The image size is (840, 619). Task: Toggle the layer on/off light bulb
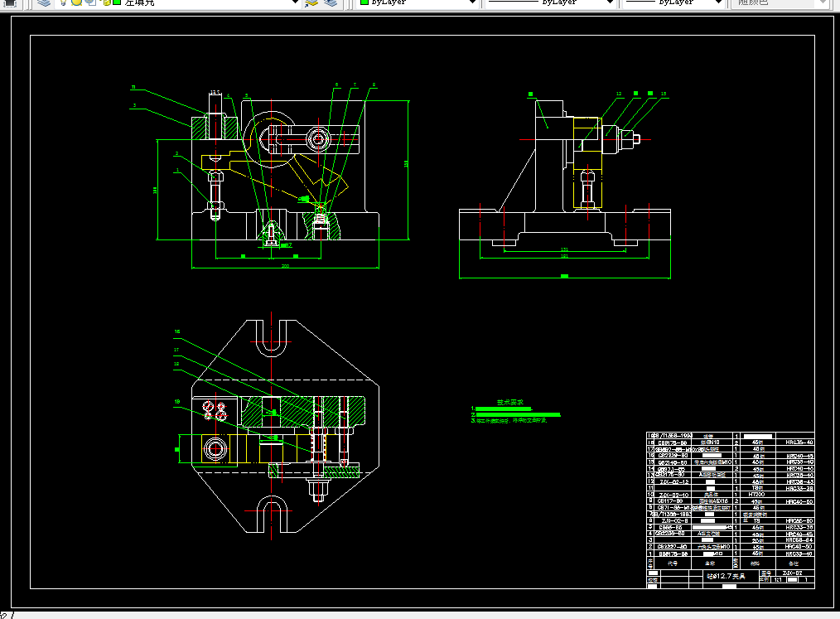(63, 2)
